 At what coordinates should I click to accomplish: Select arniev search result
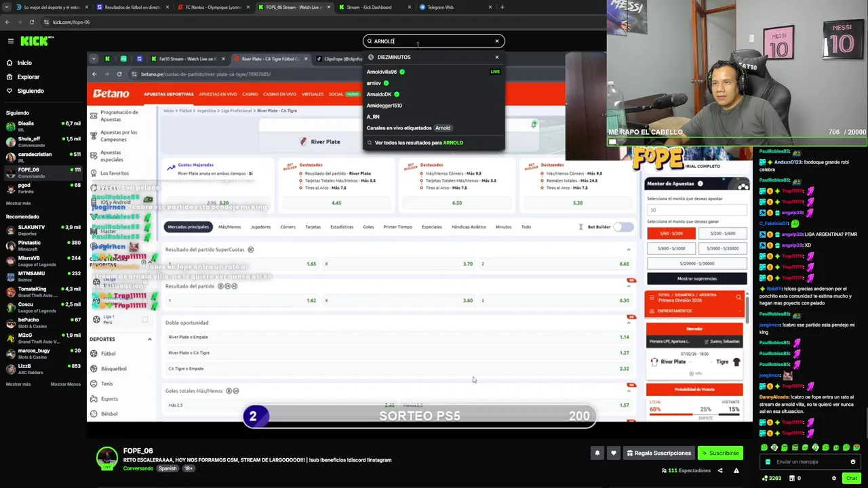(x=434, y=83)
